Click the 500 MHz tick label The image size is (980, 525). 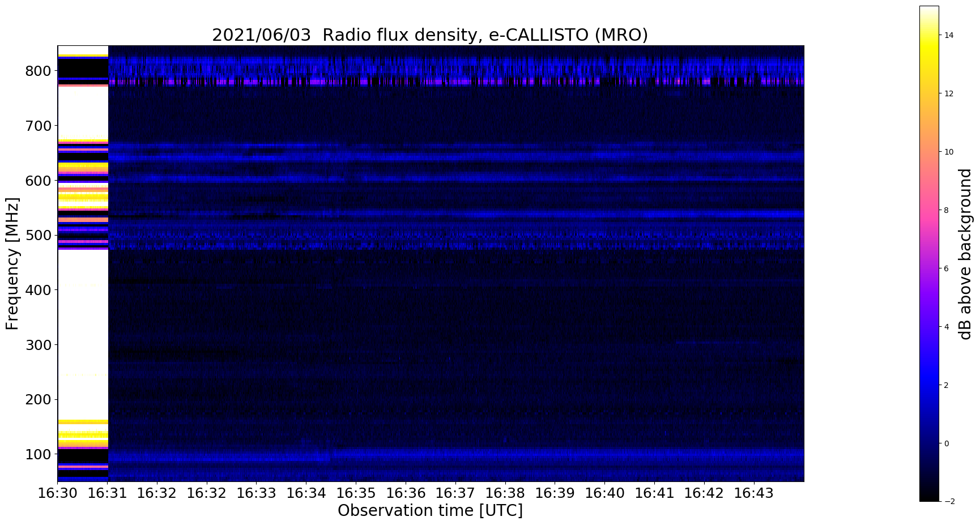tap(38, 235)
